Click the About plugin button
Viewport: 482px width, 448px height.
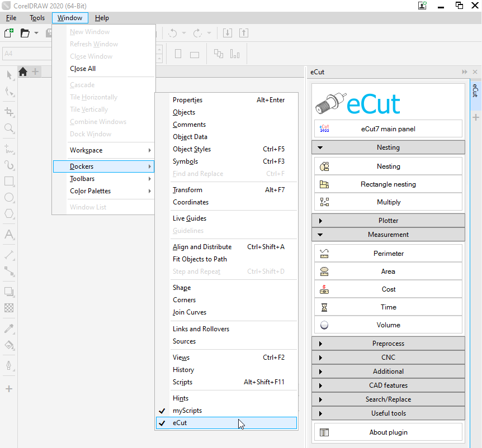point(388,432)
